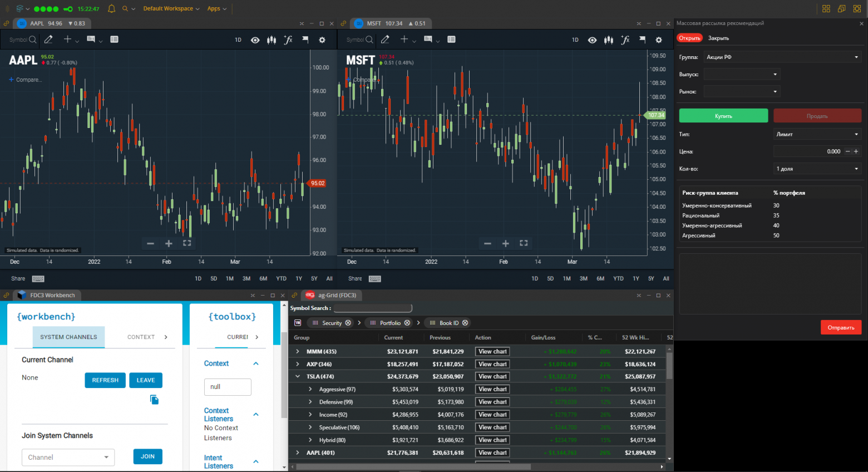The width and height of the screenshot is (868, 472).
Task: Open MSFT chart candlestick type icon
Action: 609,40
